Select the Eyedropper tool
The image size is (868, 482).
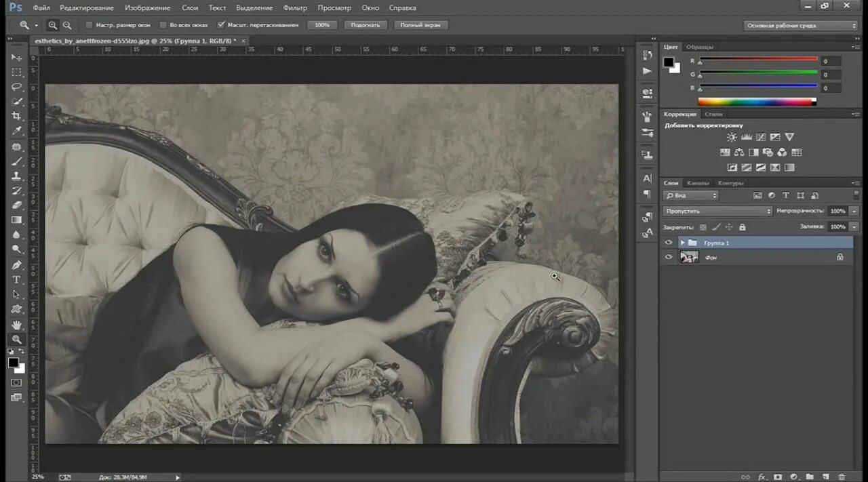click(17, 131)
